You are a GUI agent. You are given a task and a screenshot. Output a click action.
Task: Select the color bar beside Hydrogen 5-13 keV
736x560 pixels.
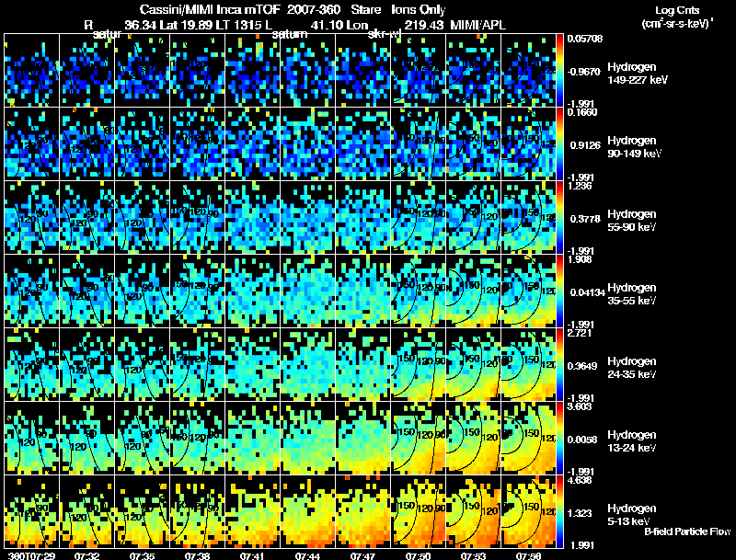tap(559, 511)
